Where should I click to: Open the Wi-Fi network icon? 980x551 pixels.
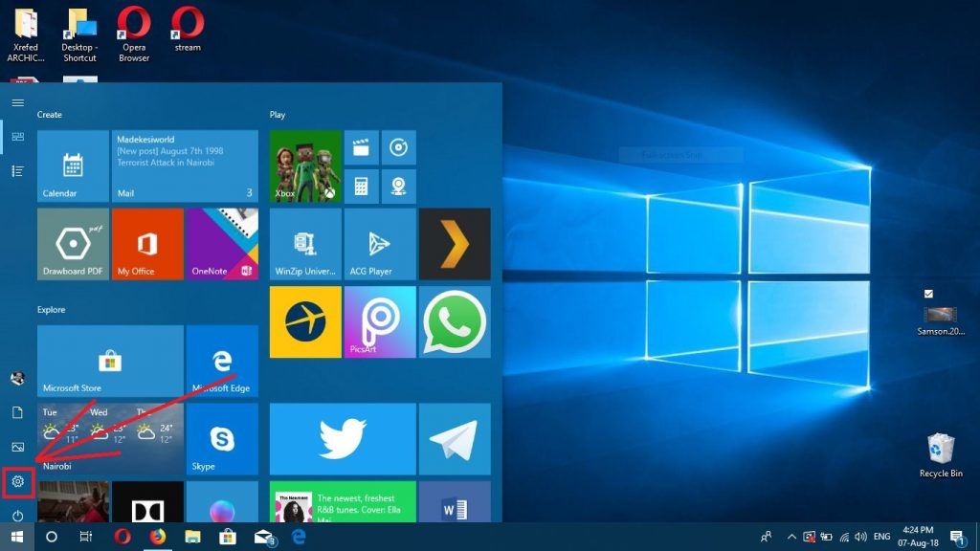(x=844, y=537)
